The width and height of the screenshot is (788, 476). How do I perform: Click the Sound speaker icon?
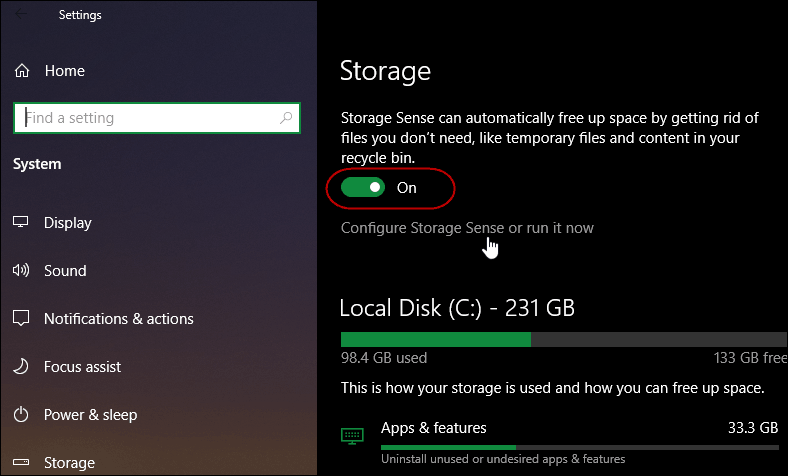click(x=21, y=270)
